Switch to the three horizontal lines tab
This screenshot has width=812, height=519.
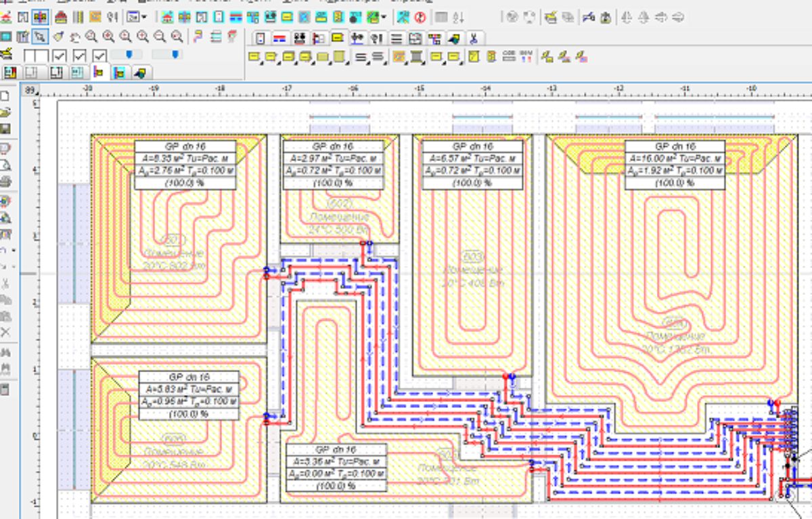pyautogui.click(x=397, y=38)
